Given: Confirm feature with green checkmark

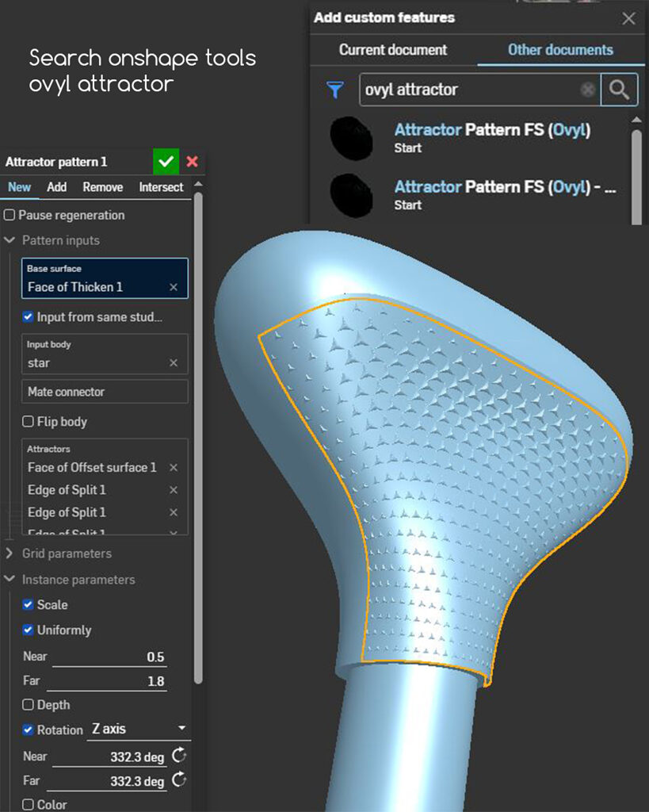Looking at the screenshot, I should tap(166, 162).
